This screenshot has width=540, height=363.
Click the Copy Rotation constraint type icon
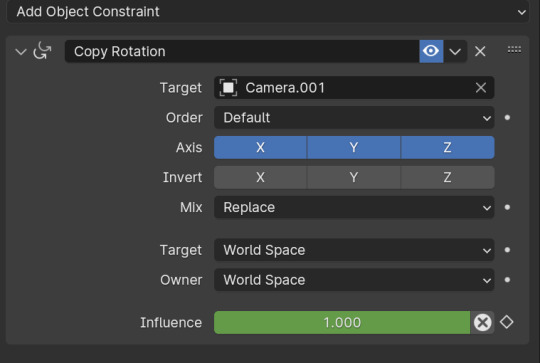[42, 51]
